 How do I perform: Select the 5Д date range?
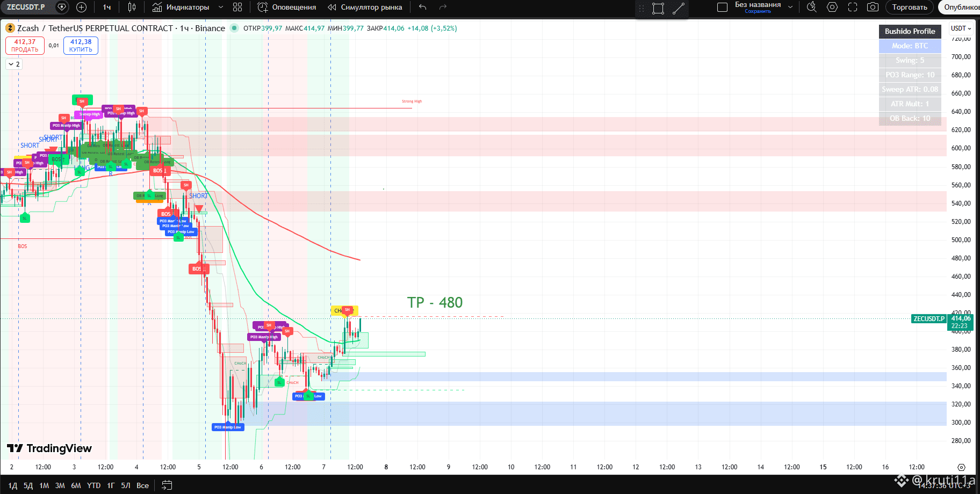[x=28, y=485]
